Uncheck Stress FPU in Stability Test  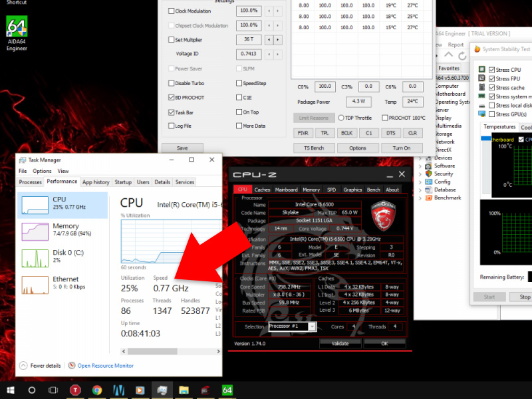click(491, 78)
